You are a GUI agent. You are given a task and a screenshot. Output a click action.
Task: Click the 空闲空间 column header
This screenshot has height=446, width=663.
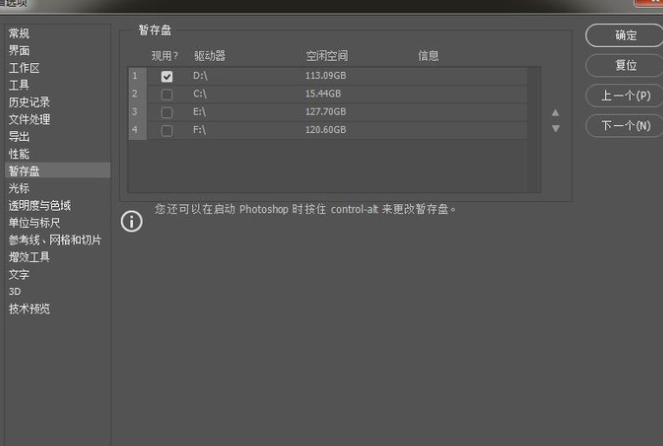coord(327,56)
